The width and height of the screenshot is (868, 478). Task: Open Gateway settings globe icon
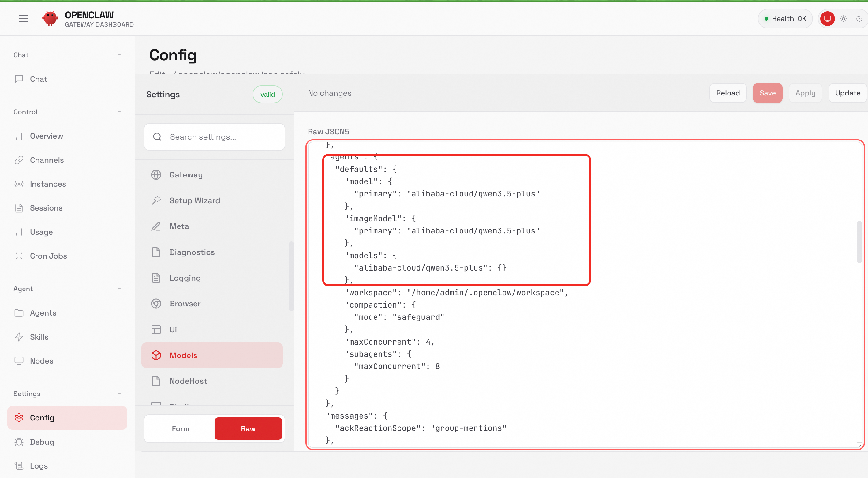[x=156, y=175]
